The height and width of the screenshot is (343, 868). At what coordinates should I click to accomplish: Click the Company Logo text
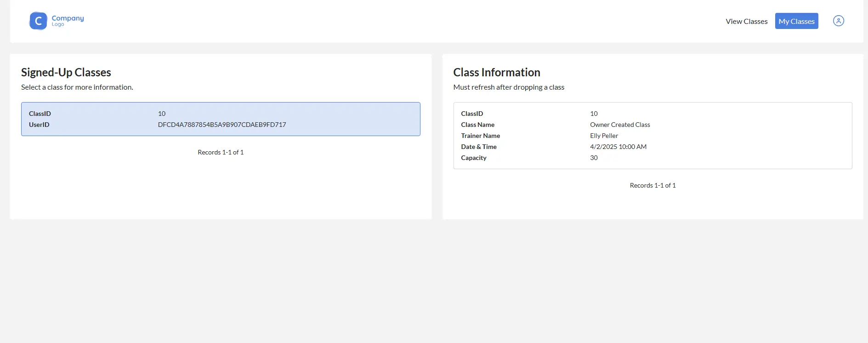point(68,20)
